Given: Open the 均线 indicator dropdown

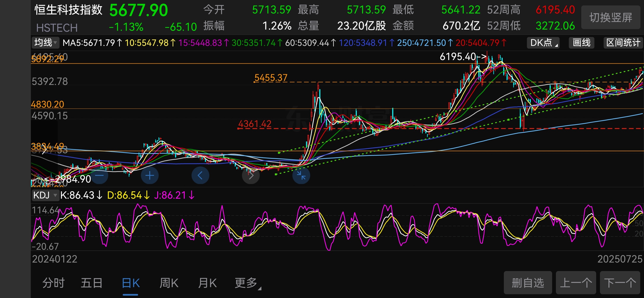Looking at the screenshot, I should (x=45, y=43).
